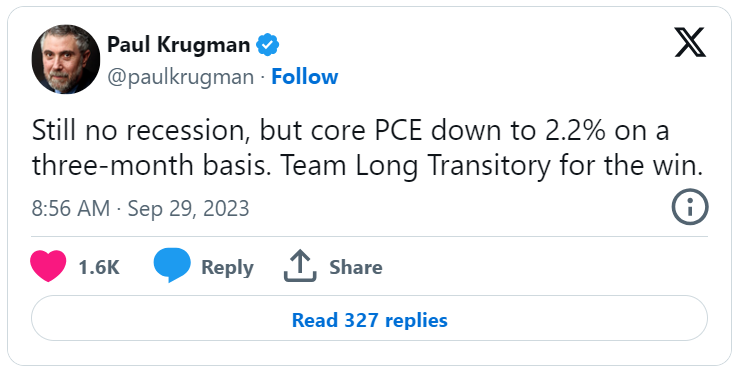Follow Paul Krugman's account
Viewport: 737px width, 367px height.
(x=305, y=77)
